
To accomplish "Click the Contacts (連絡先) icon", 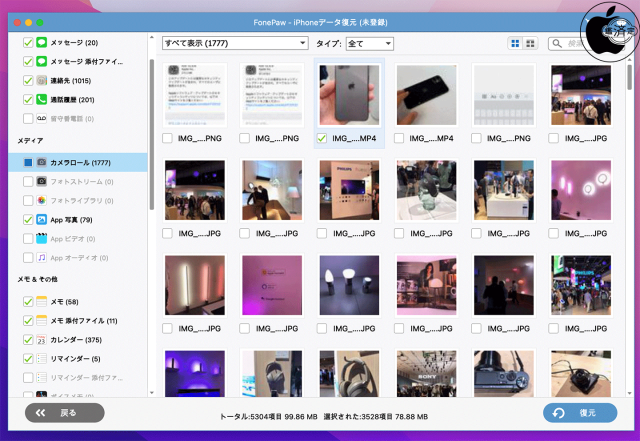I will 41,80.
